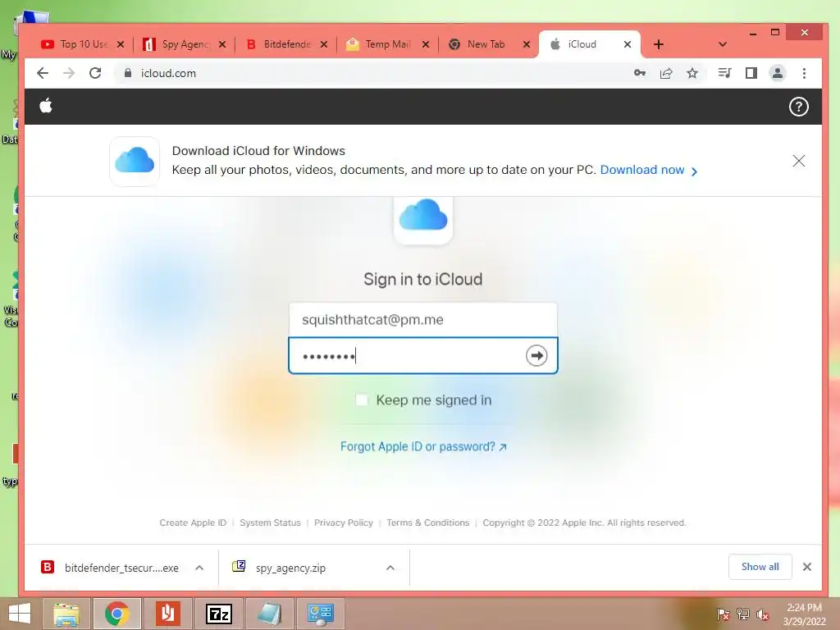Open the iCloud help question mark
This screenshot has height=630, width=840.
(798, 107)
